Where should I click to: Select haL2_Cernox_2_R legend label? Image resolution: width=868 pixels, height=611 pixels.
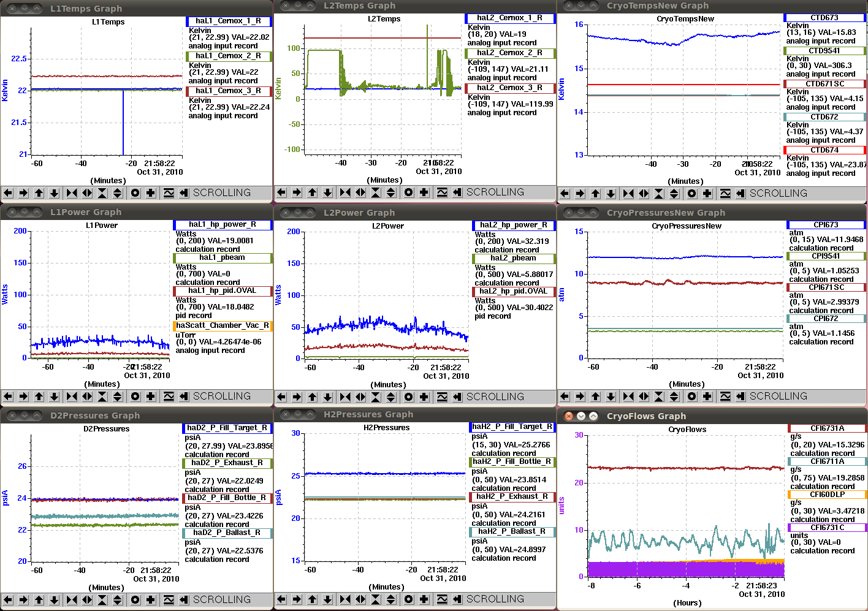[x=510, y=53]
